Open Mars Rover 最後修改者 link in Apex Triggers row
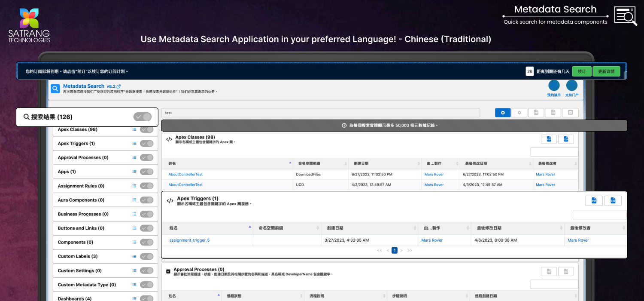 578,240
